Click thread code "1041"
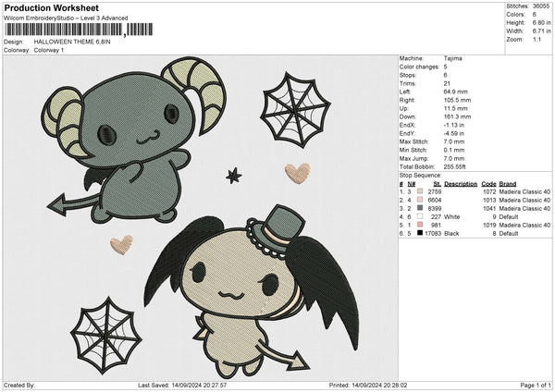This screenshot has width=555, height=392. click(x=489, y=209)
